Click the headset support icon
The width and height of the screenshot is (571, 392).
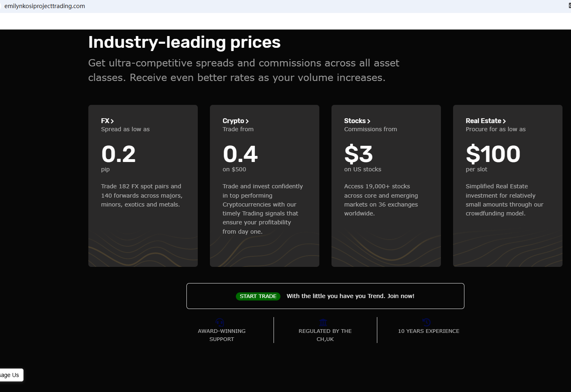click(220, 322)
